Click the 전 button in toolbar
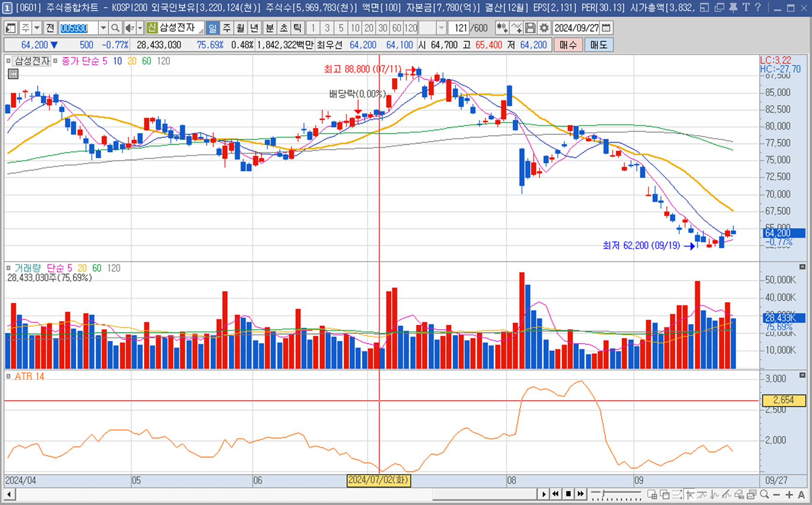The height and width of the screenshot is (505, 812). click(x=50, y=28)
